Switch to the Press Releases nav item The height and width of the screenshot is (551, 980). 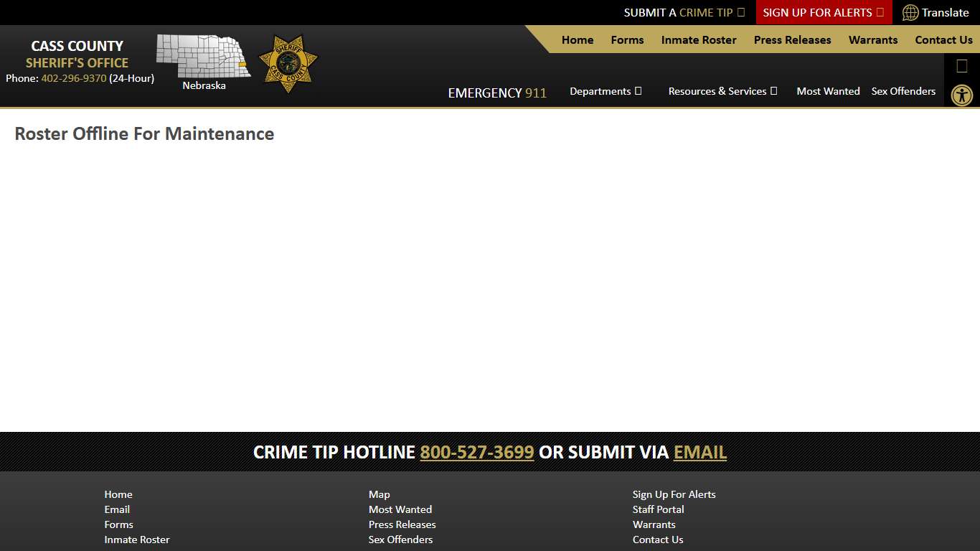pos(792,40)
